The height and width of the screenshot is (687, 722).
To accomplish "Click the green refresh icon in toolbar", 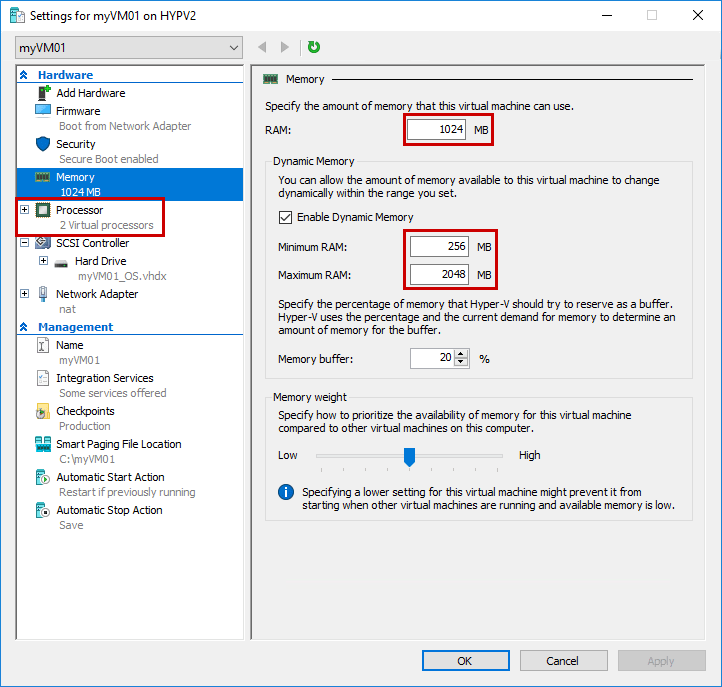I will (x=314, y=47).
